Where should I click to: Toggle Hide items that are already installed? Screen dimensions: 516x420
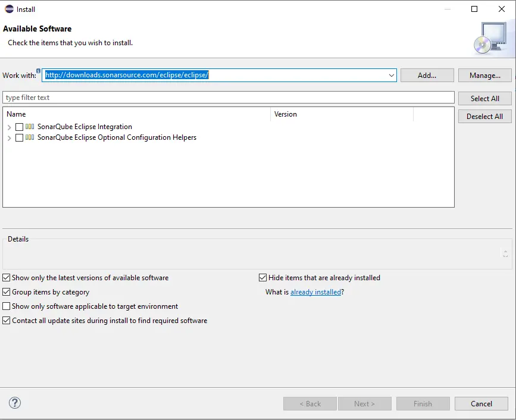pyautogui.click(x=262, y=278)
